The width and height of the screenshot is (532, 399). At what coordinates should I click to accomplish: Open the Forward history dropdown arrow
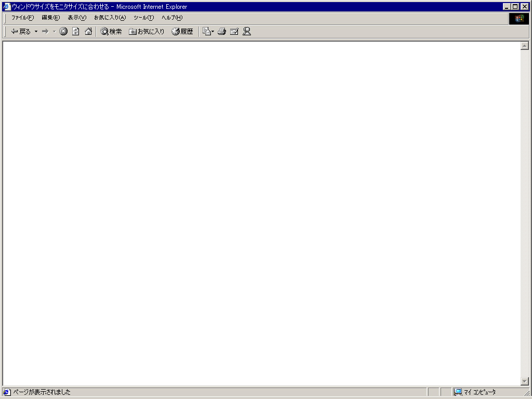pyautogui.click(x=54, y=32)
